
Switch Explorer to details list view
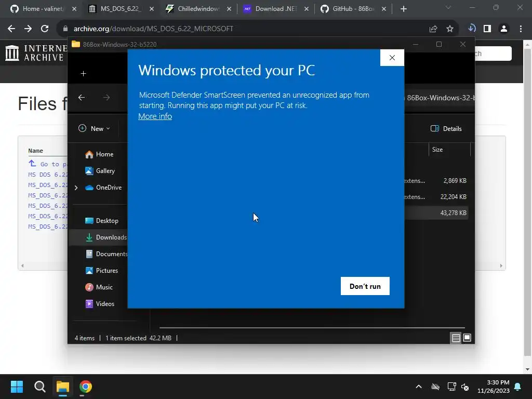456,338
